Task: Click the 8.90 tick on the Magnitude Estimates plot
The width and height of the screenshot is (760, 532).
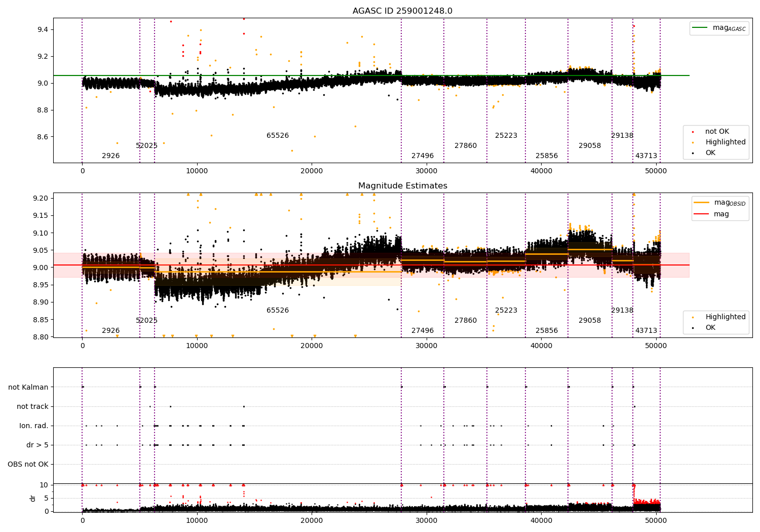Action: pyautogui.click(x=41, y=302)
